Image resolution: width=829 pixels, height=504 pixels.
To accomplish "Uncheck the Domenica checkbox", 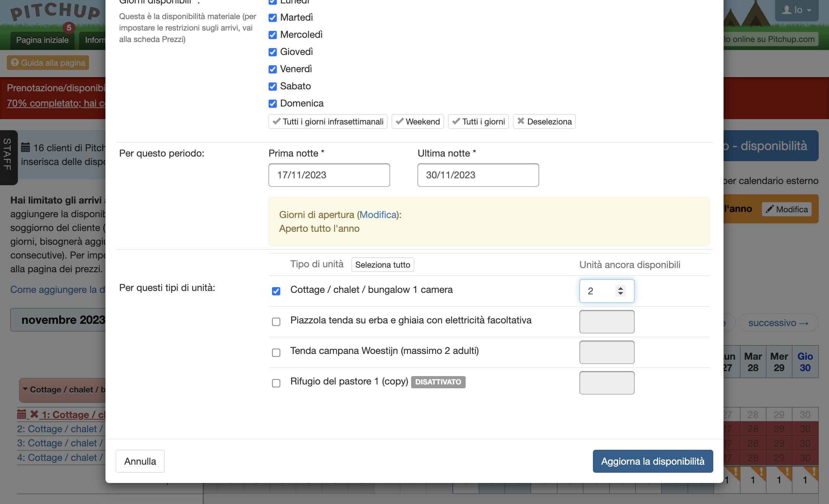I will [272, 103].
